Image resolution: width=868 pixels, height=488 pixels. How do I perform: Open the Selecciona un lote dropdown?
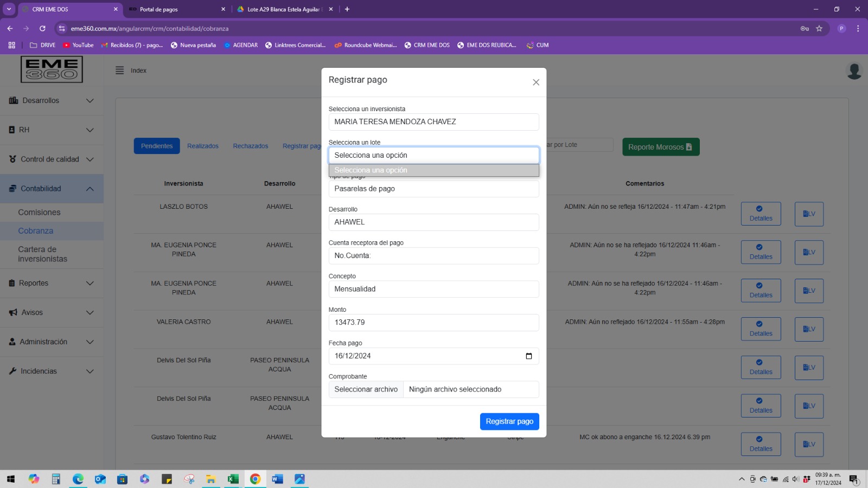point(433,156)
